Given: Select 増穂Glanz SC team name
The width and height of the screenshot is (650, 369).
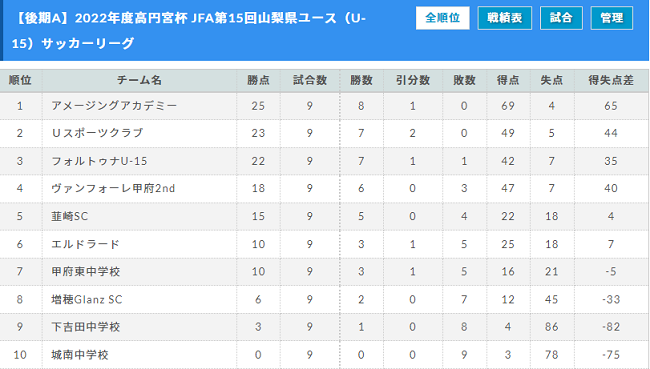Looking at the screenshot, I should click(87, 299).
